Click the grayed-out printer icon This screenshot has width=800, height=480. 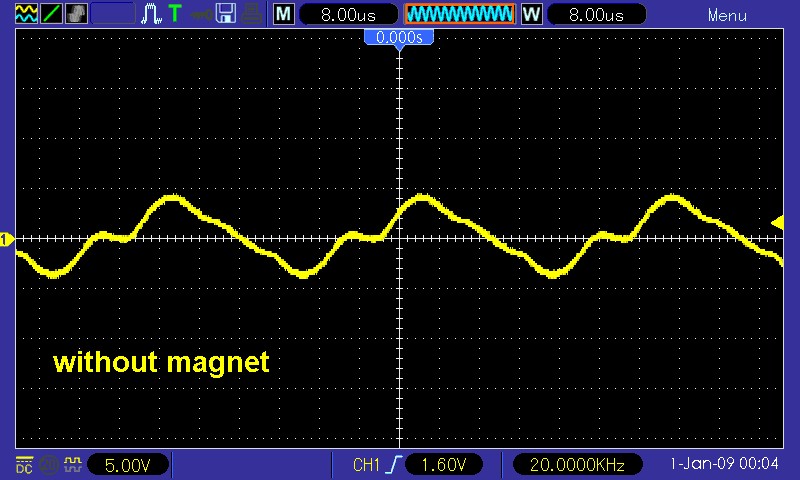coord(252,14)
